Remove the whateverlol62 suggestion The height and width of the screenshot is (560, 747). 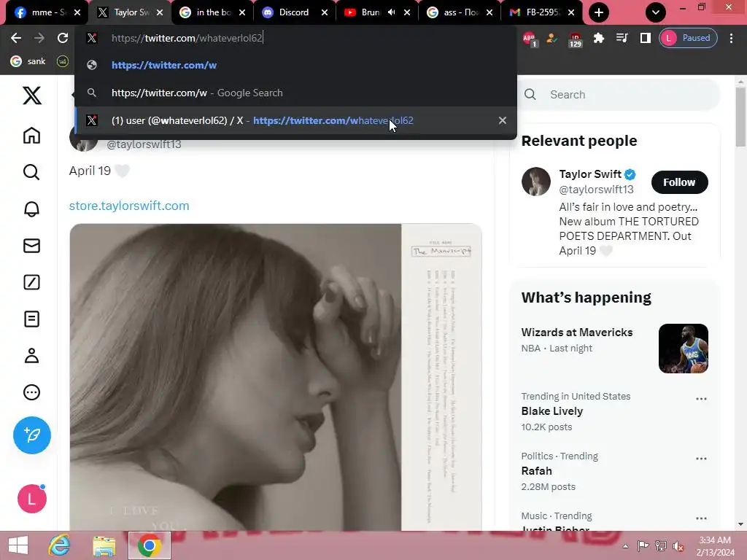[503, 120]
